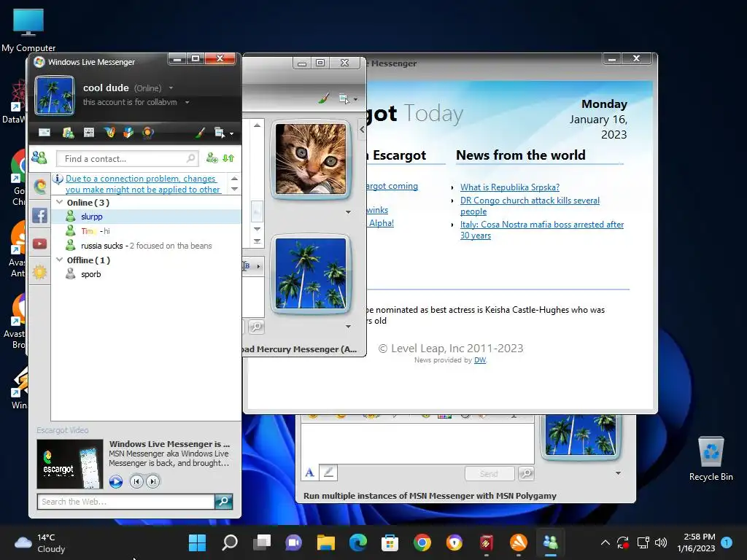747x560 pixels.
Task: Open the Recycle Bin desktop icon
Action: tap(711, 459)
